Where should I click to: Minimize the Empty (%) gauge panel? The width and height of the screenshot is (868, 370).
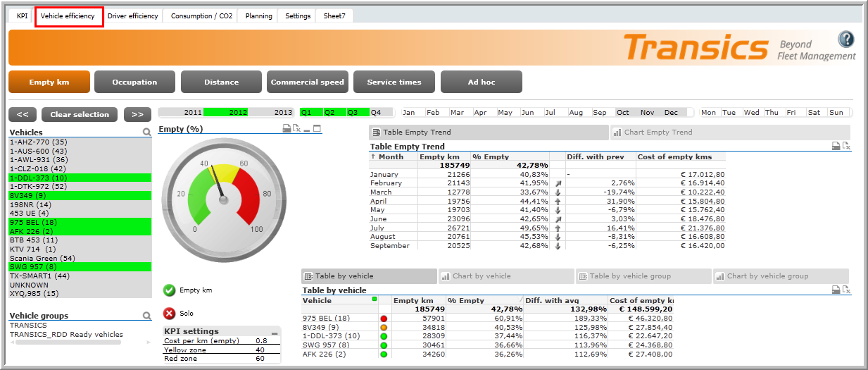(307, 129)
